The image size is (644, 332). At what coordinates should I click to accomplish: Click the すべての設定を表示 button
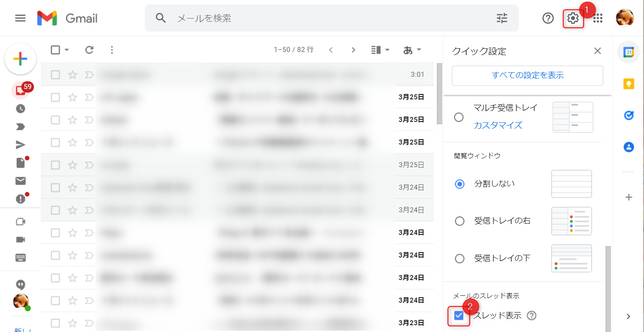point(527,75)
